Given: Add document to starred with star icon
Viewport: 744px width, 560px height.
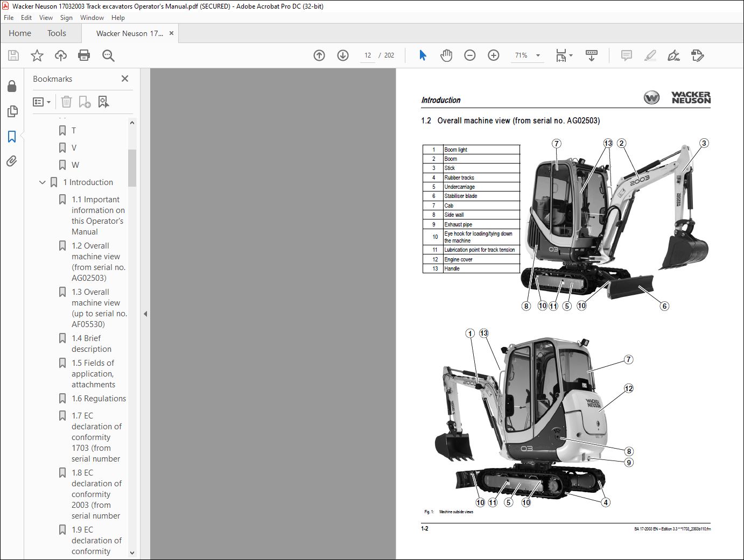Looking at the screenshot, I should click(37, 55).
